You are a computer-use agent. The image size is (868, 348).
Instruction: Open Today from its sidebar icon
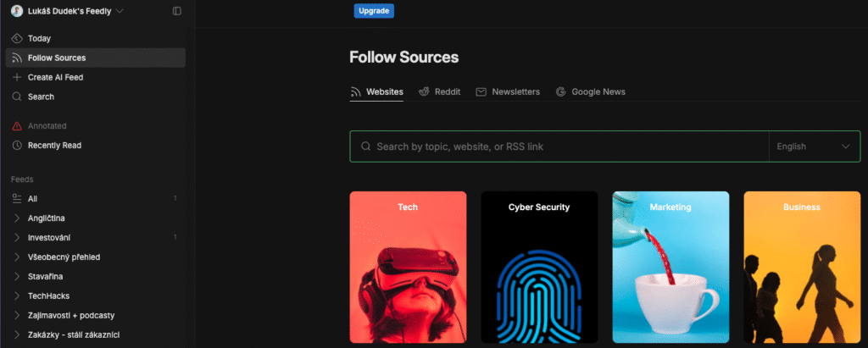(17, 39)
